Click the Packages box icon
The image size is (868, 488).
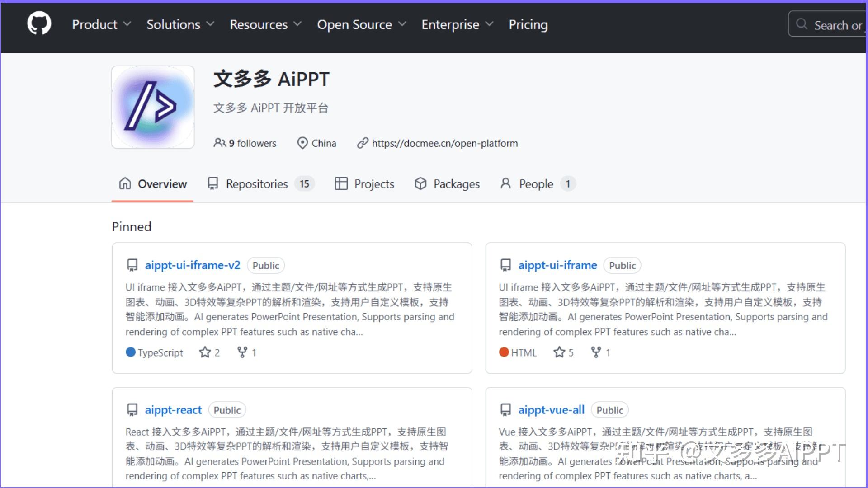[x=420, y=183]
